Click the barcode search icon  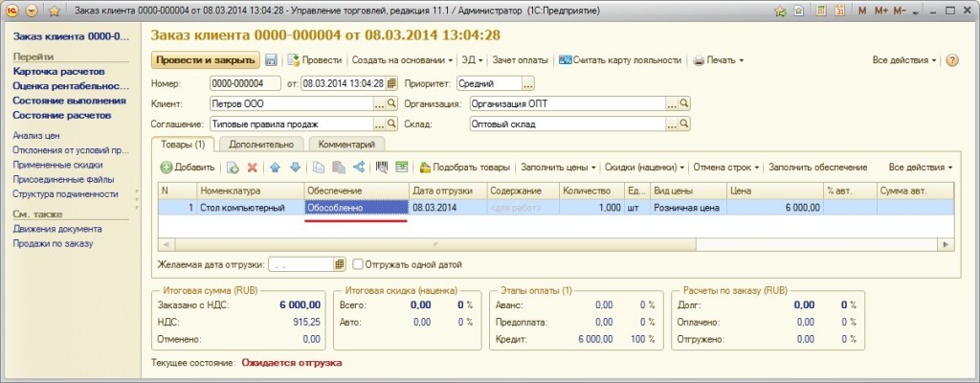pyautogui.click(x=381, y=168)
